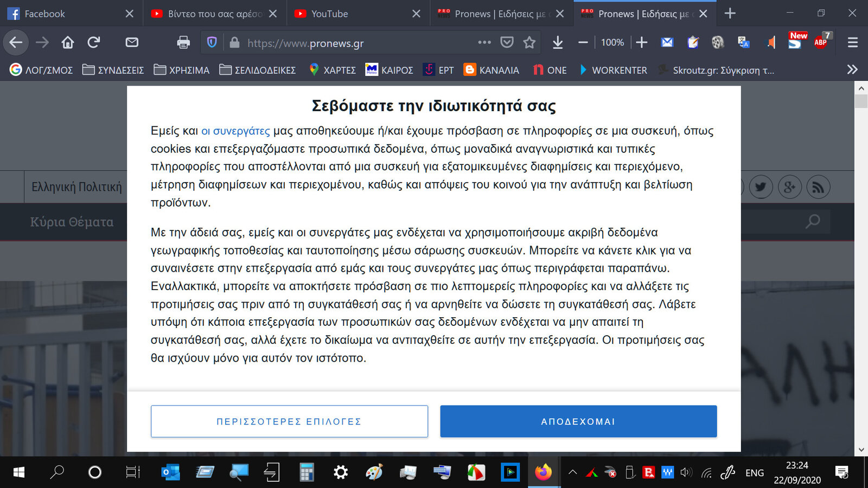Accept cookies with ΑΠΟΔΕΧΟΜΑΙ button
Viewport: 868px width, 488px height.
[x=578, y=421]
